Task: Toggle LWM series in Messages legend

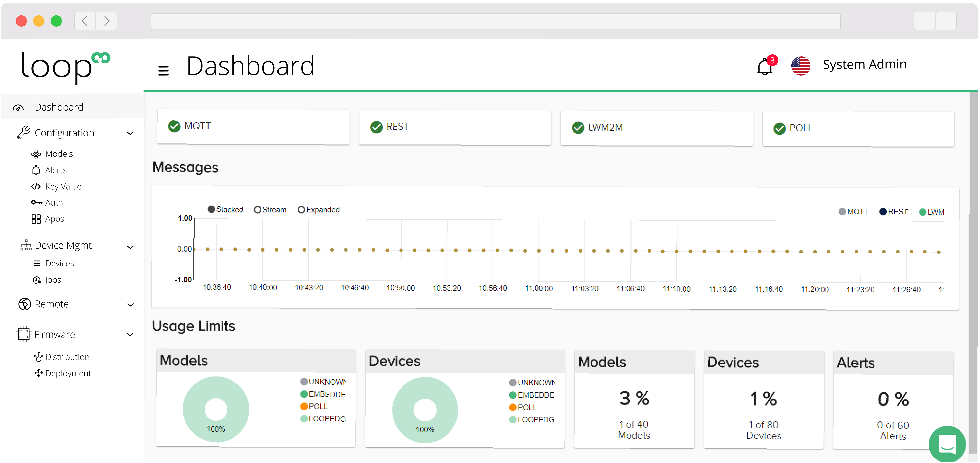Action: click(x=931, y=212)
